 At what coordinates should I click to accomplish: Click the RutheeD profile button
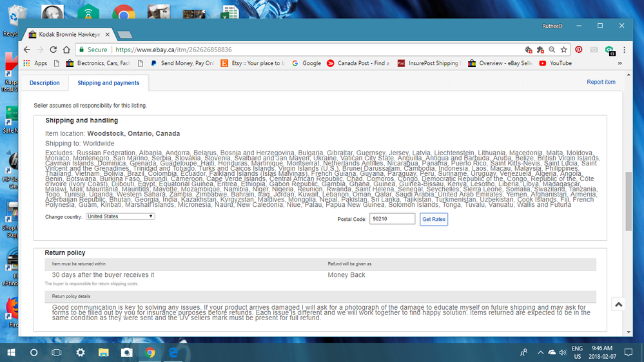552,26
